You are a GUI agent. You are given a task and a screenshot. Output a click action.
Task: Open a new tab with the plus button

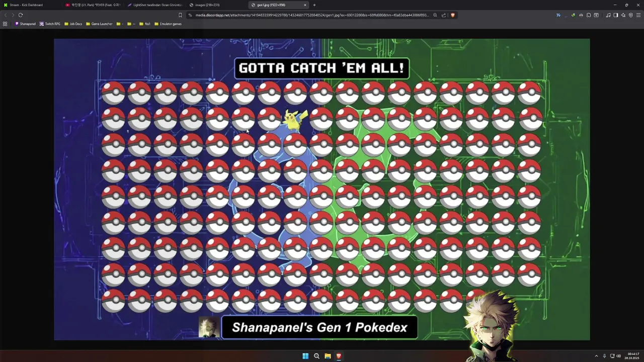(314, 5)
